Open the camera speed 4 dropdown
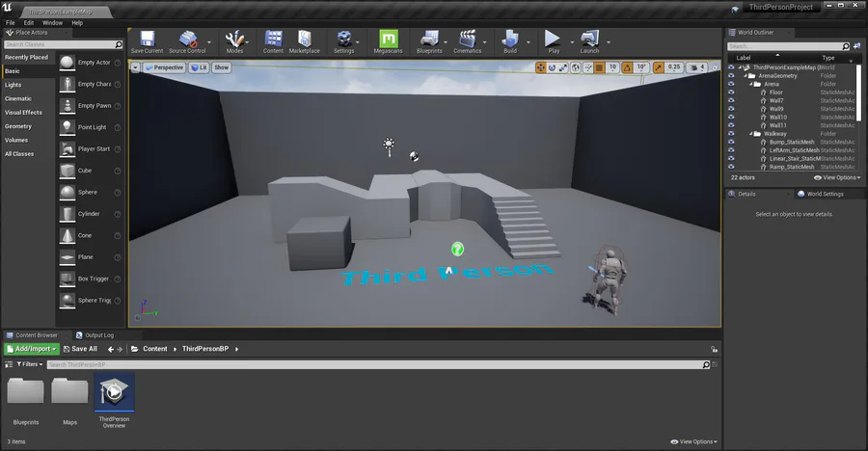The width and height of the screenshot is (868, 451). 696,67
